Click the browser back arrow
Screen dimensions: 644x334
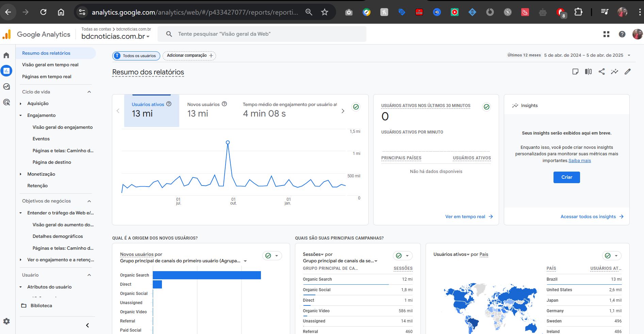click(8, 12)
